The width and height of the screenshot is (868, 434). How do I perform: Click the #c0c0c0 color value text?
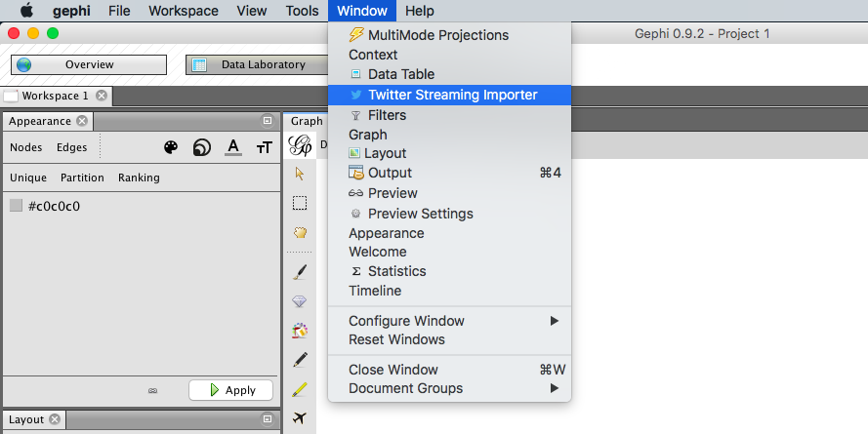tap(55, 206)
